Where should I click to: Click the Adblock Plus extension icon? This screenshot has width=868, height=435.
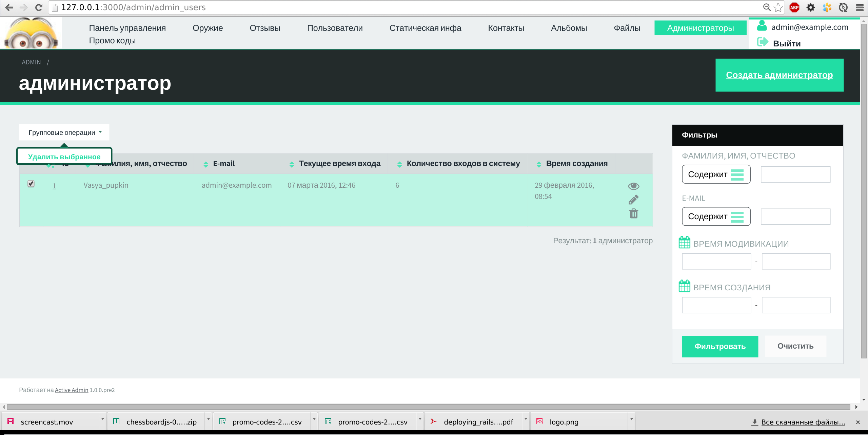[x=794, y=7]
